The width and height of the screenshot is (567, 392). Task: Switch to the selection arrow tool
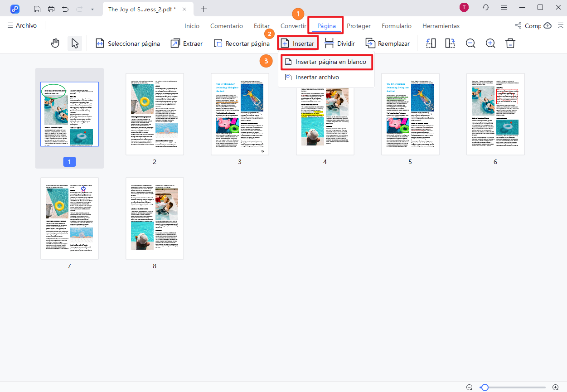coord(75,43)
